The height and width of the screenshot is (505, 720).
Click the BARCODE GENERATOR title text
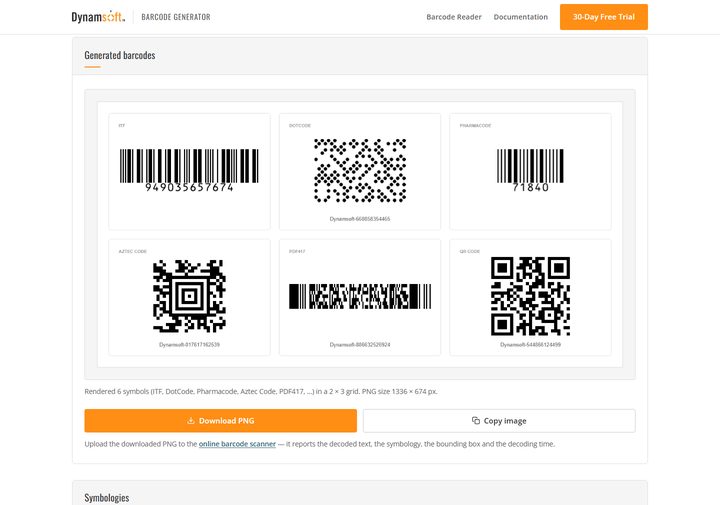pyautogui.click(x=176, y=17)
